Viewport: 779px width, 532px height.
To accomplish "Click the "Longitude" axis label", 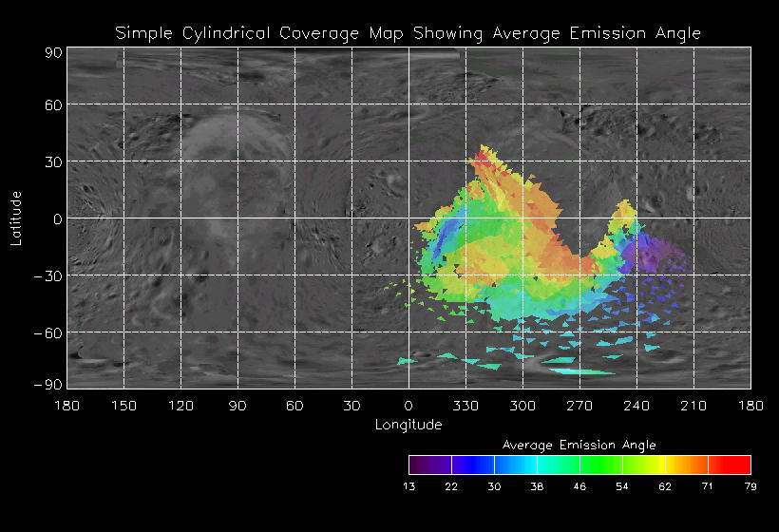I will (408, 425).
